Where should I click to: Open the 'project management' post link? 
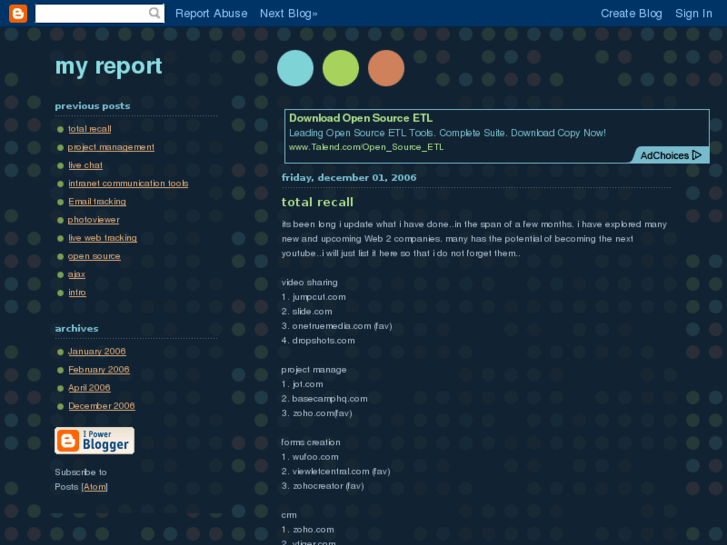[111, 147]
